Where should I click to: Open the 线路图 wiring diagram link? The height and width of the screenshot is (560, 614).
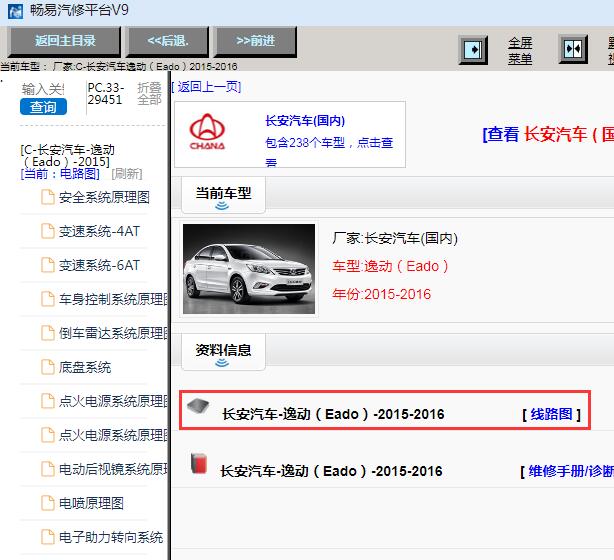point(551,414)
